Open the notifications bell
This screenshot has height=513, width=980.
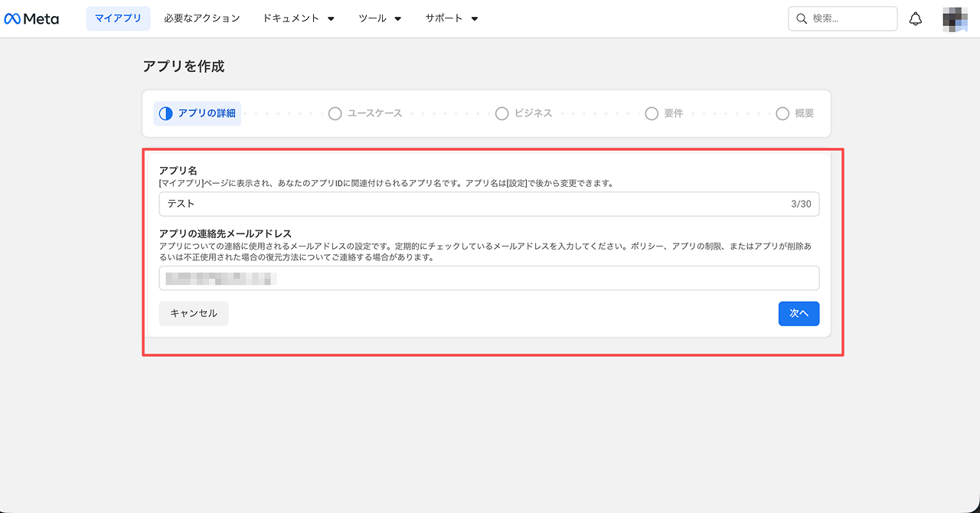[x=915, y=18]
